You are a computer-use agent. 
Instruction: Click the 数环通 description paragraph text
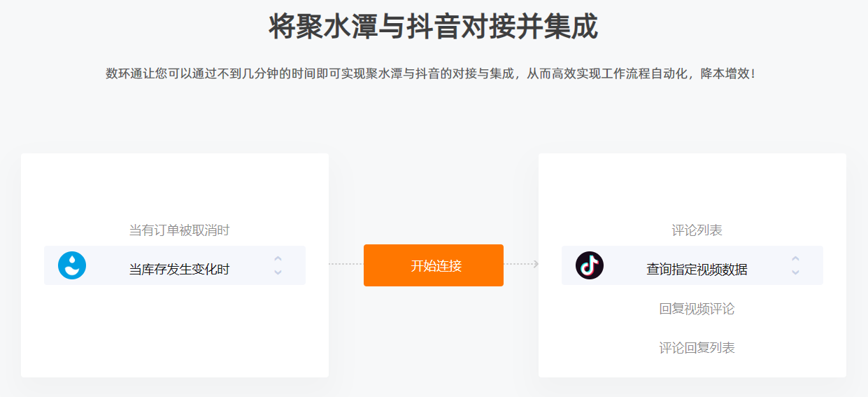pyautogui.click(x=431, y=74)
